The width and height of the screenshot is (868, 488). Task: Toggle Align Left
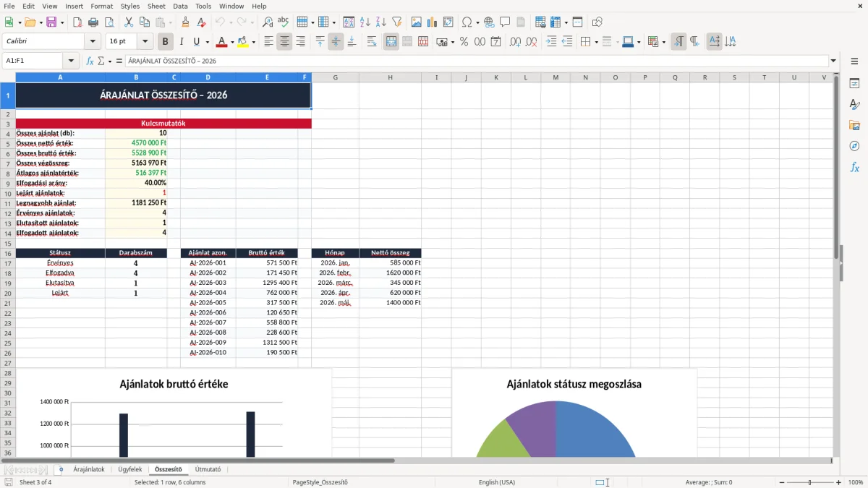269,42
